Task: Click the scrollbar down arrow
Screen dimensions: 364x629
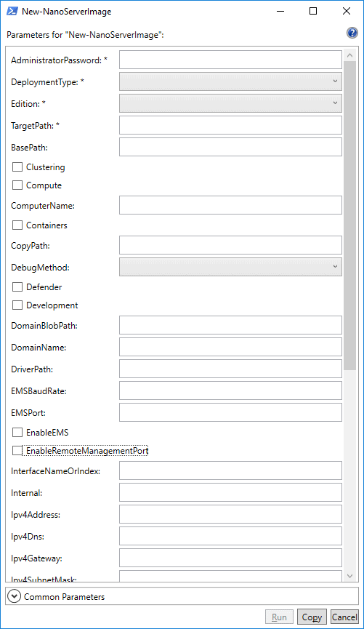Action: click(x=349, y=576)
